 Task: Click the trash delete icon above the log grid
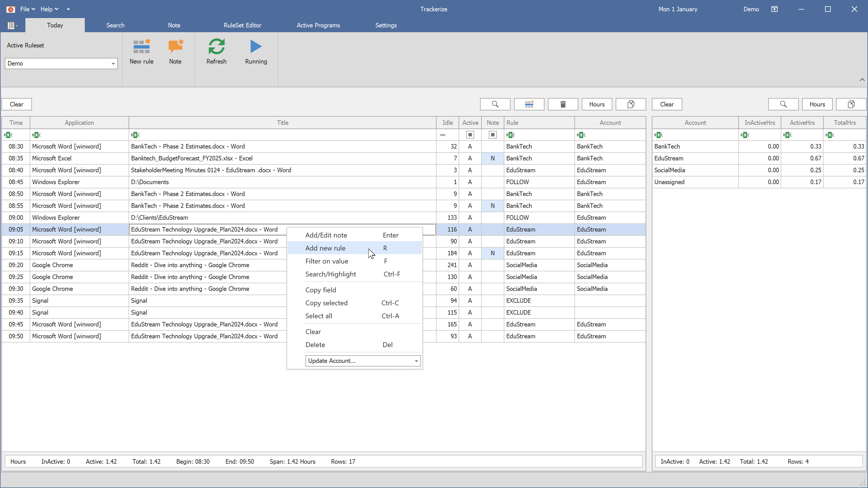click(563, 104)
